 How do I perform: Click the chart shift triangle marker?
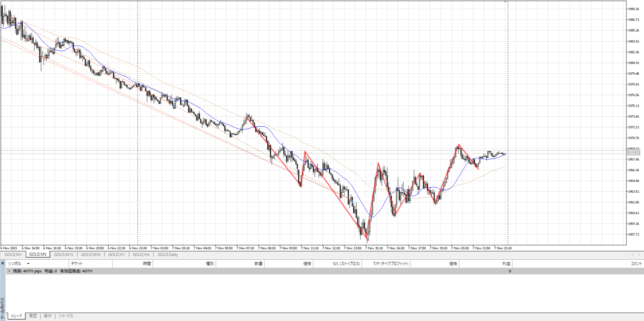pyautogui.click(x=505, y=2)
